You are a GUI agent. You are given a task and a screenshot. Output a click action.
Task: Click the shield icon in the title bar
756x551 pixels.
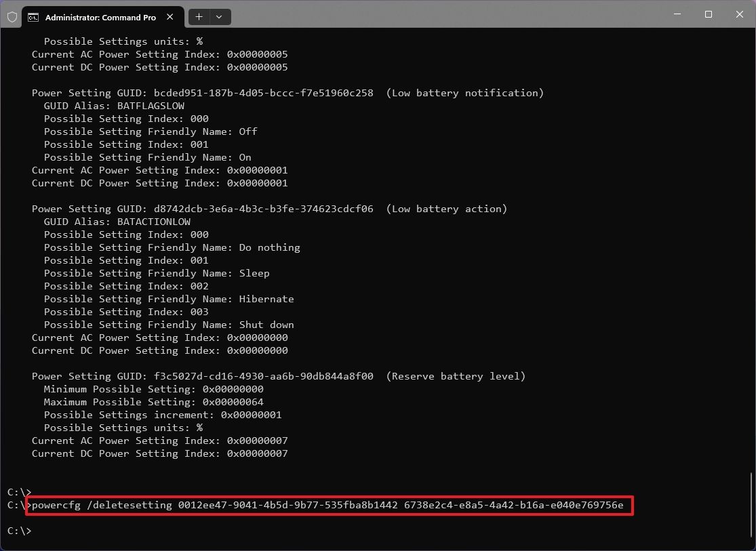tap(12, 16)
